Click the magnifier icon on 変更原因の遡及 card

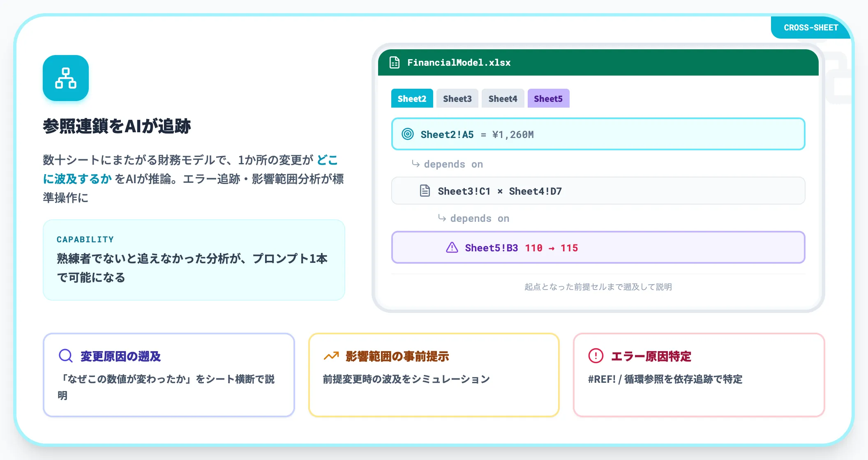(66, 356)
